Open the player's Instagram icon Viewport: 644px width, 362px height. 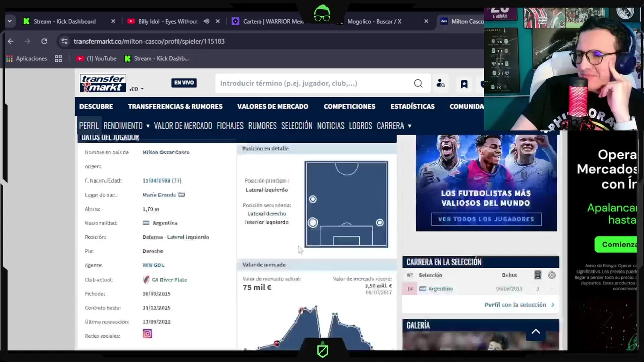pyautogui.click(x=147, y=334)
